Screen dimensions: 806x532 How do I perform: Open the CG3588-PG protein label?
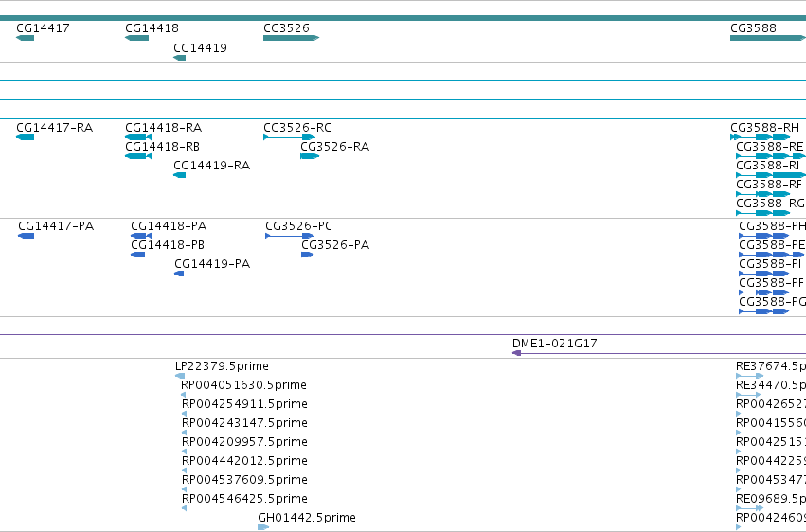[772, 302]
